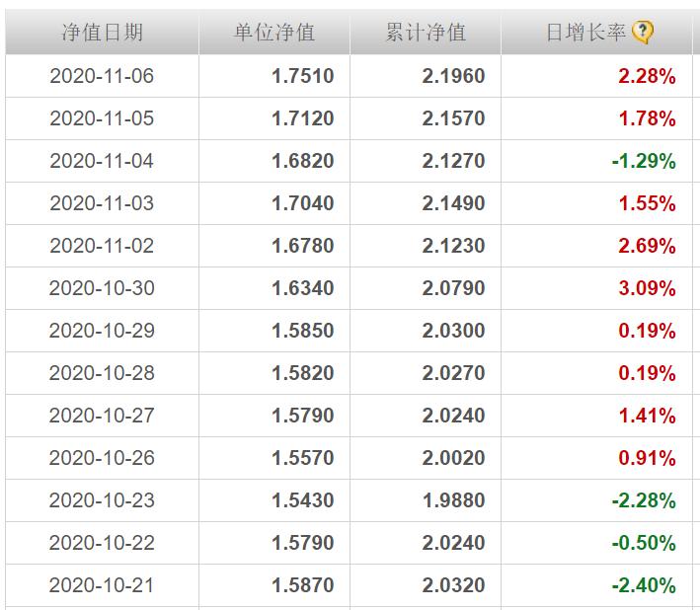Click the -1.29% growth value for 2020-11-04
Image resolution: width=700 pixels, height=610 pixels.
tap(644, 161)
